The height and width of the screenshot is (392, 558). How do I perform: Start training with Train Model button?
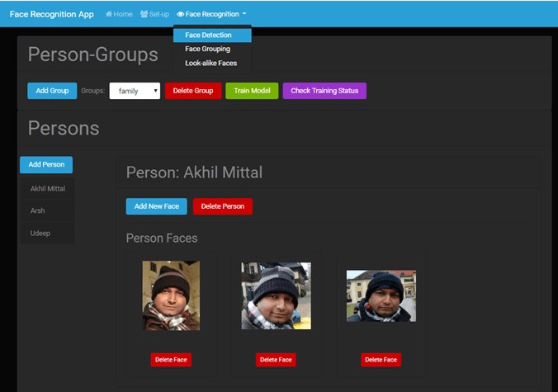pyautogui.click(x=252, y=91)
